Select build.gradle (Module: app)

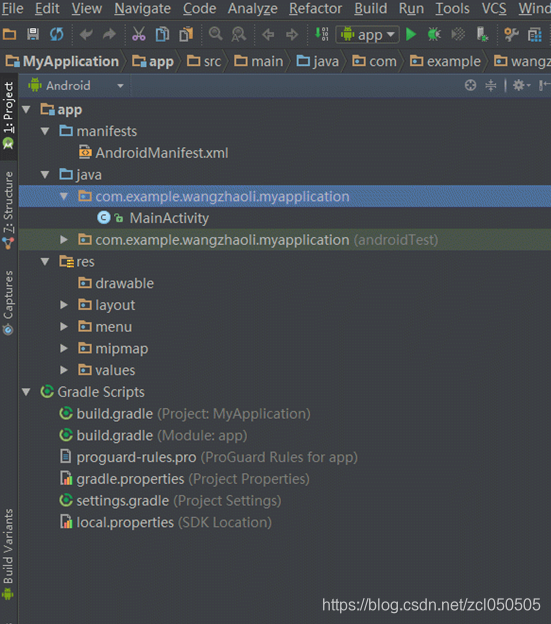153,435
